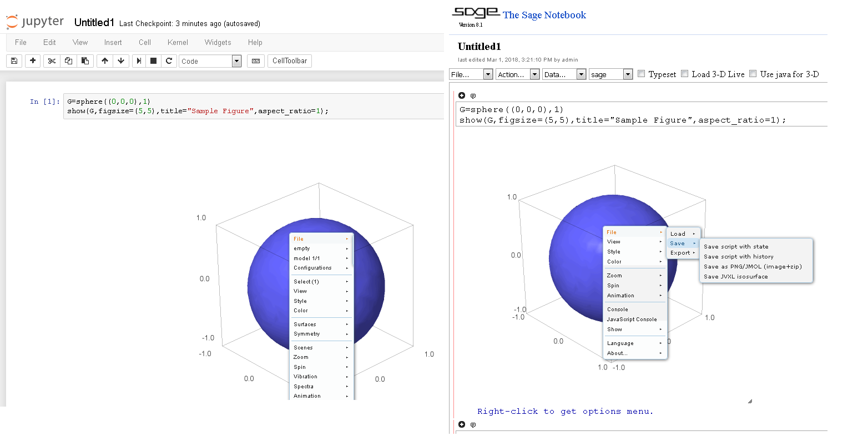Choose Save as PNG/JMOL in the submenu
This screenshot has width=868, height=441.
tap(753, 267)
